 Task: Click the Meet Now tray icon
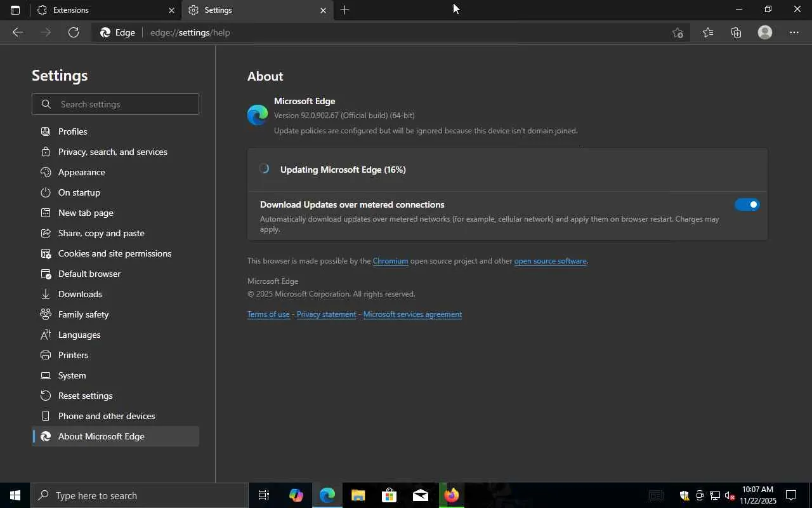coord(700,495)
